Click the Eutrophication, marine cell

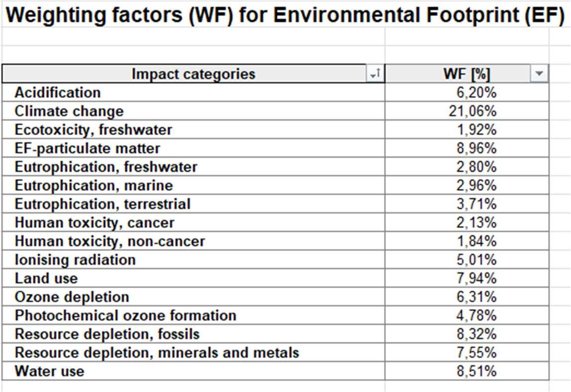click(193, 185)
